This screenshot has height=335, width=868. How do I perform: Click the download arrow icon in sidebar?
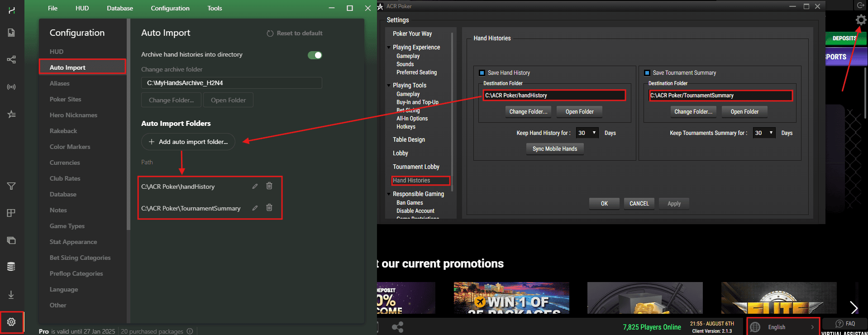click(11, 295)
